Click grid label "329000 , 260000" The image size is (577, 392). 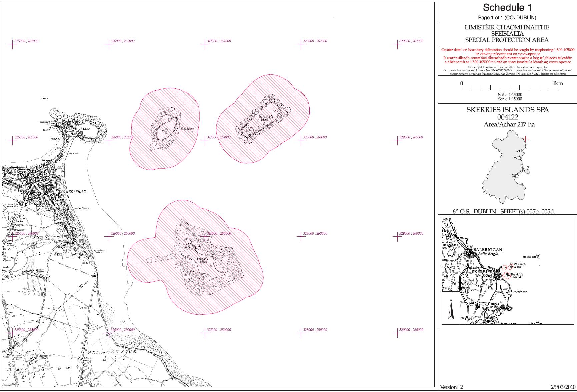coord(411,234)
